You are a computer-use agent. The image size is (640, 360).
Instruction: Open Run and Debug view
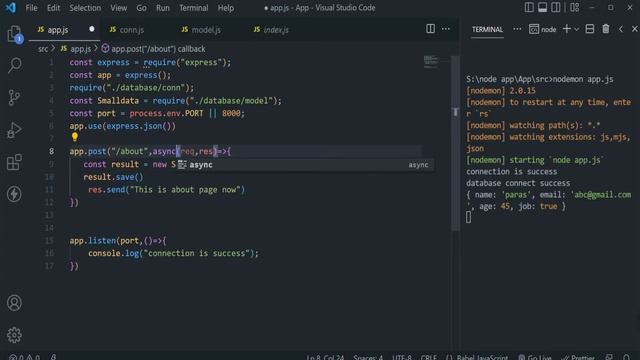(x=14, y=130)
